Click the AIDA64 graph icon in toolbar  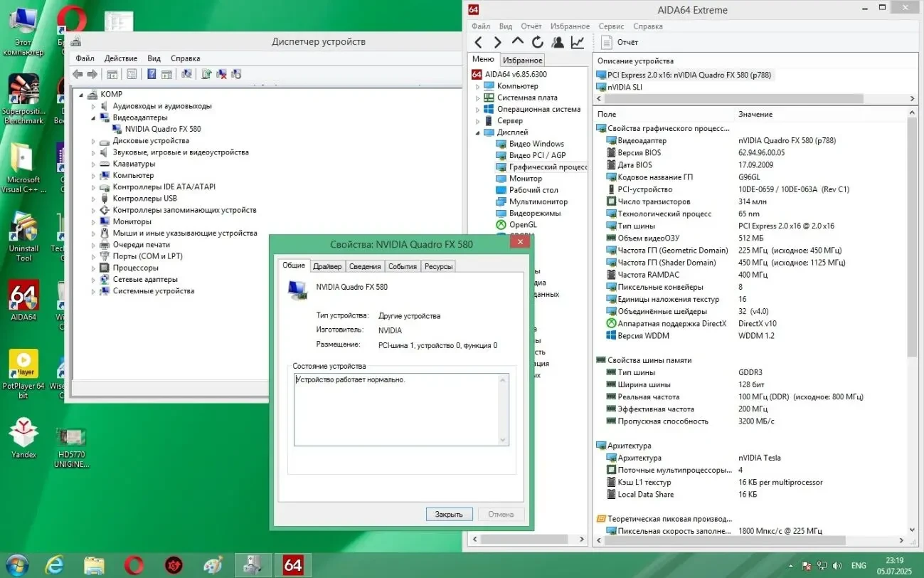click(x=578, y=42)
